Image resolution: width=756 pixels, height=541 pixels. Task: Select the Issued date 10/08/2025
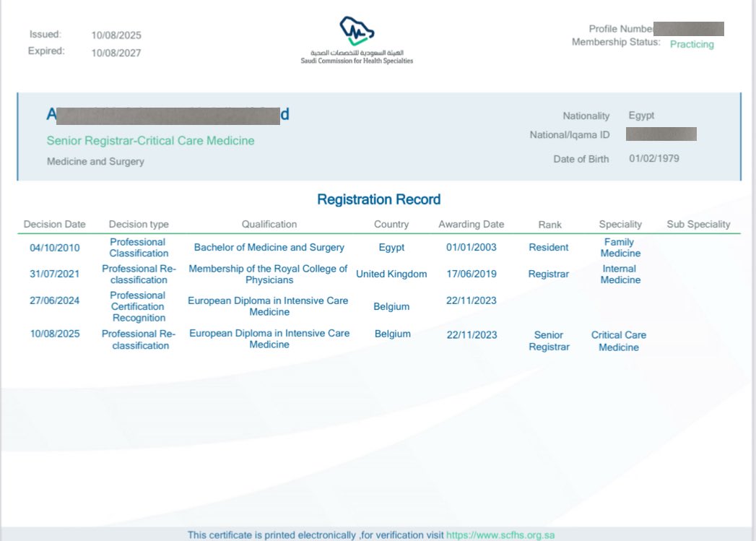116,35
